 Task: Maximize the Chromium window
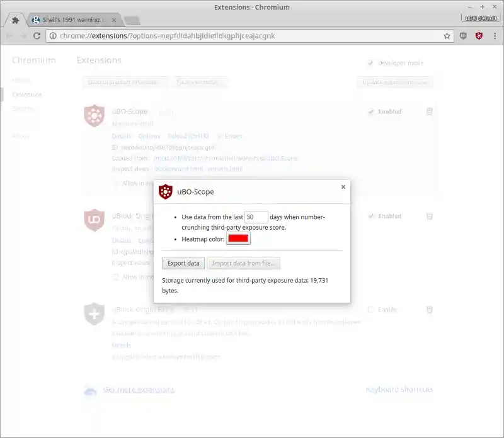pyautogui.click(x=482, y=7)
